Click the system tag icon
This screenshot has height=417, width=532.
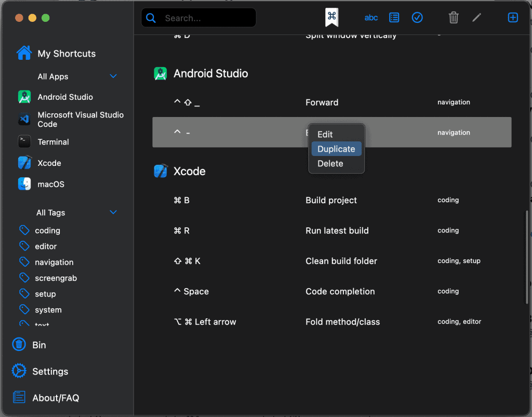tap(24, 309)
